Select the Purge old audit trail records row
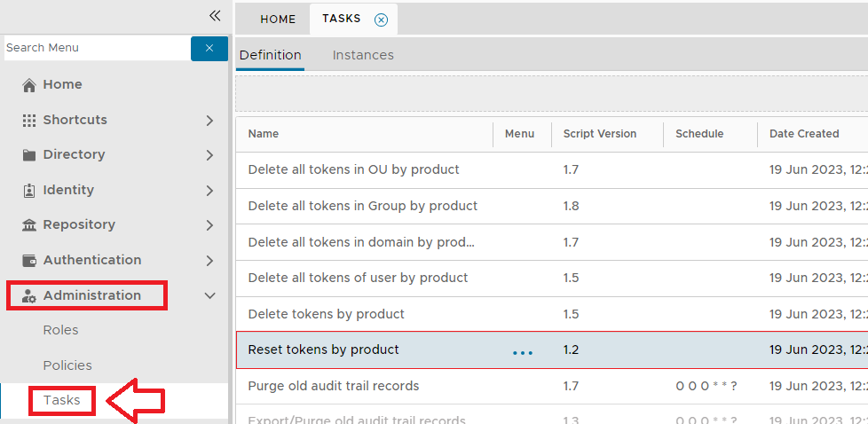 [334, 386]
